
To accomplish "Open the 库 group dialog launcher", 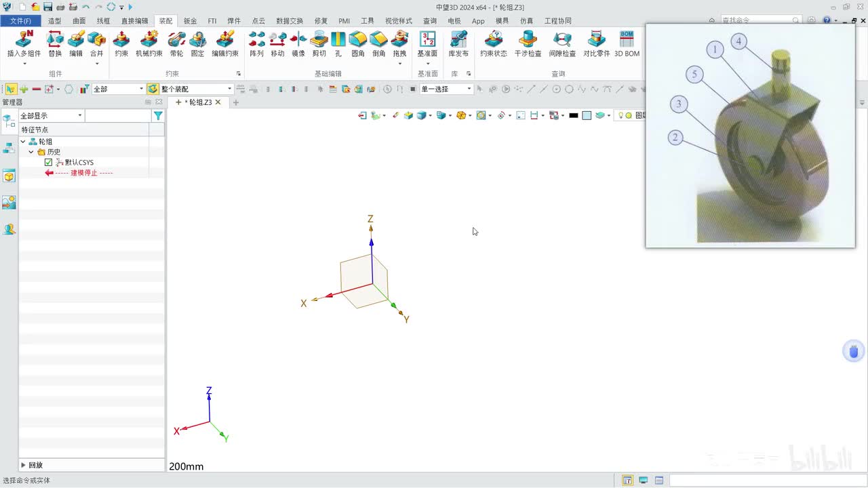I will click(469, 74).
